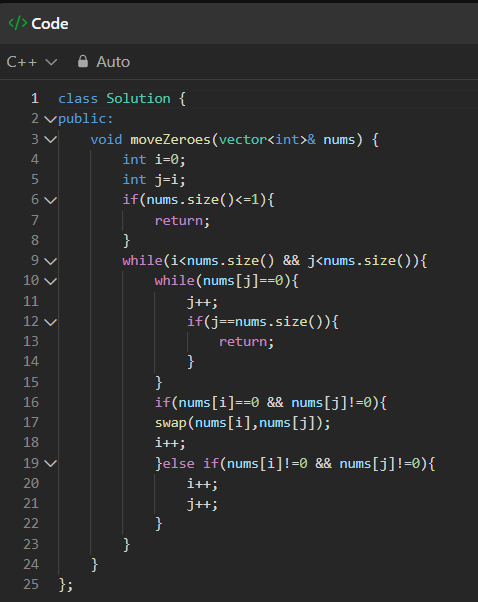Click 'int j=i;' on line 5

coord(154,180)
